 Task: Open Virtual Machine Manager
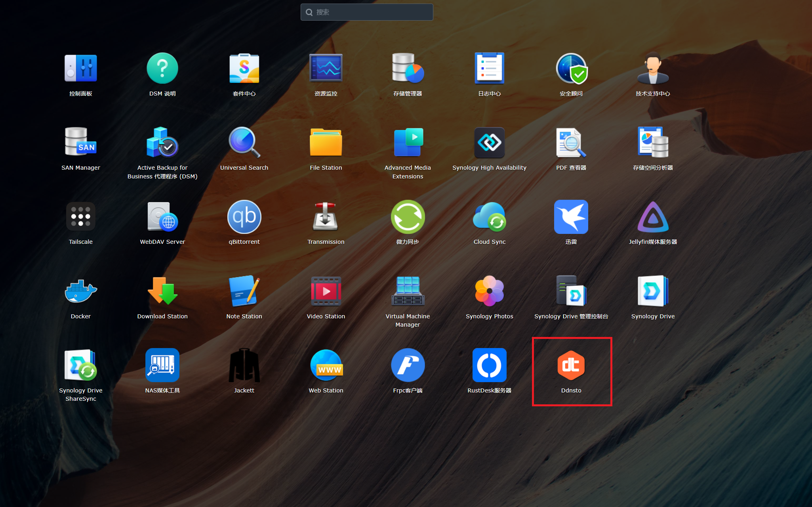(408, 292)
